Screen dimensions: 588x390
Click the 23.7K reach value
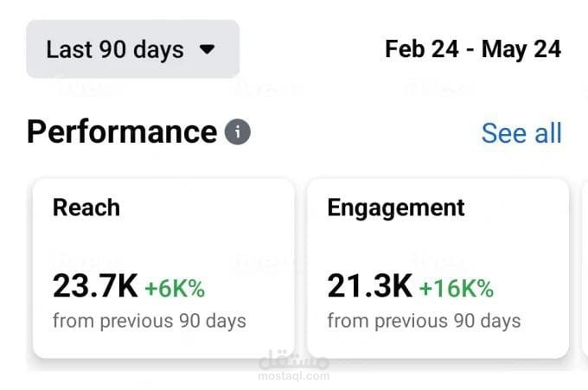(95, 285)
